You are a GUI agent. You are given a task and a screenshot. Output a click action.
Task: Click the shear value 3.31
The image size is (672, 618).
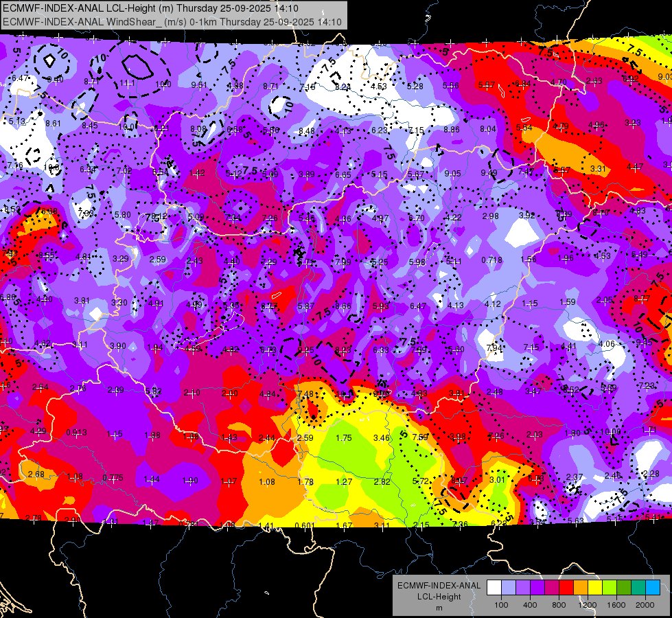(x=598, y=168)
